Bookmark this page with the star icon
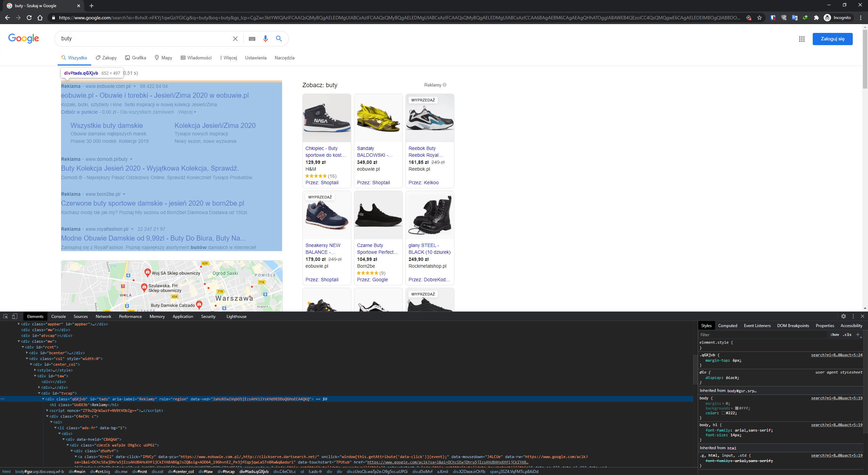 tap(759, 17)
